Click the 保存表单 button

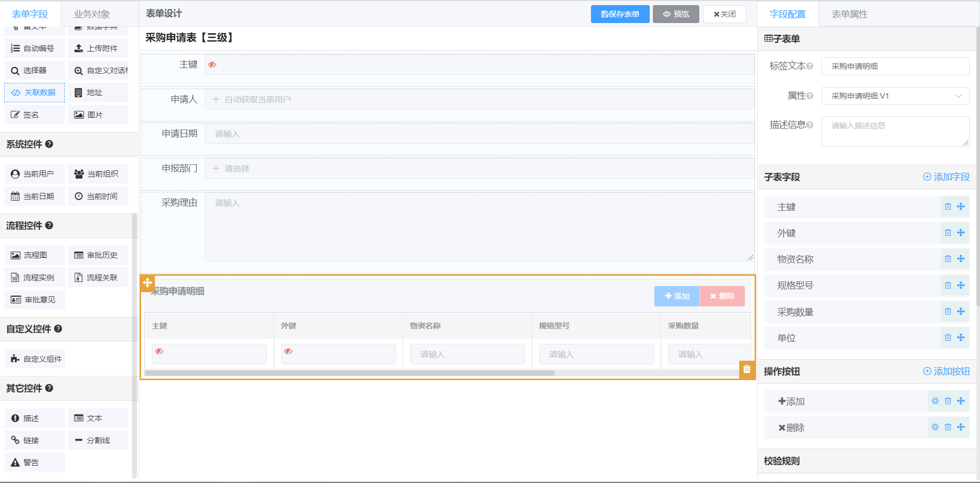620,14
